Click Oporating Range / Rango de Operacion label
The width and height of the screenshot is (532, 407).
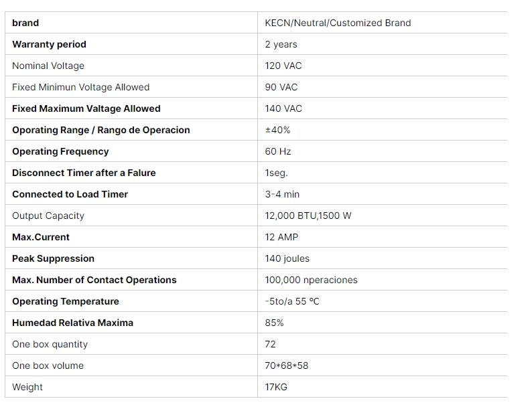click(101, 130)
